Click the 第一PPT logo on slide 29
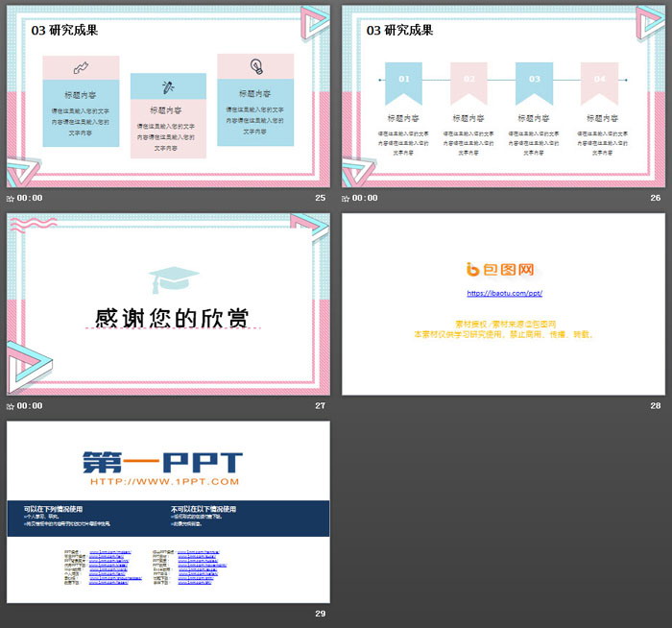 click(x=163, y=462)
